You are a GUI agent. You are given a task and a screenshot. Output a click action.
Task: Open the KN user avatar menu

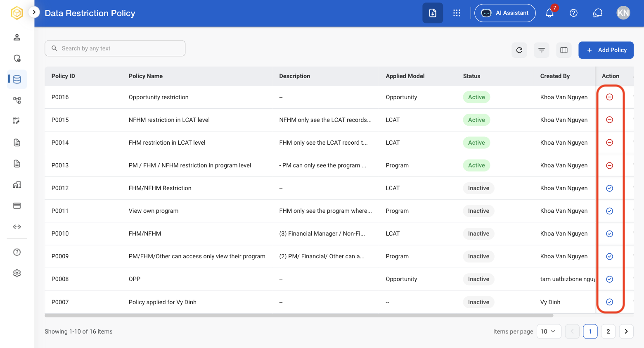623,13
